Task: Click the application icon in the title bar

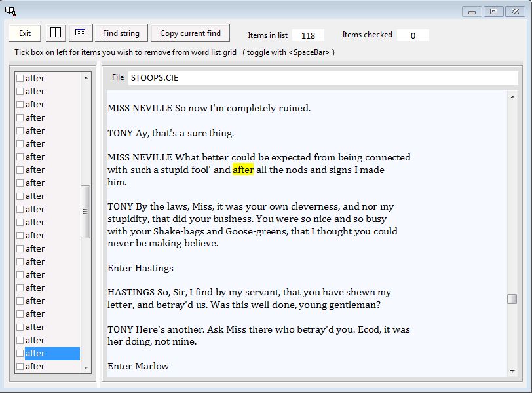Action: (x=10, y=11)
